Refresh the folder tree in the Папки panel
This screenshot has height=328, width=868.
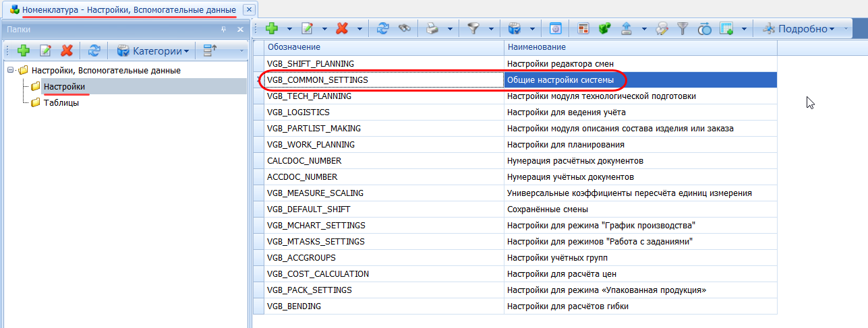(x=94, y=51)
